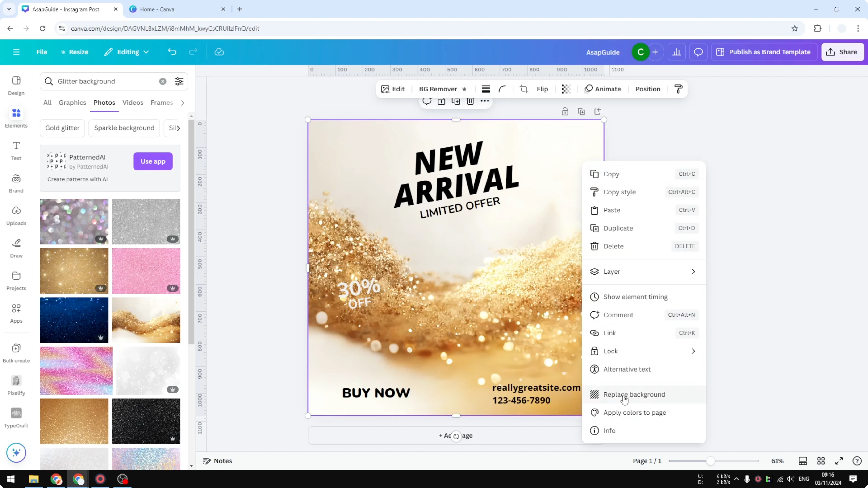Select Replace background from the context menu

click(x=634, y=394)
